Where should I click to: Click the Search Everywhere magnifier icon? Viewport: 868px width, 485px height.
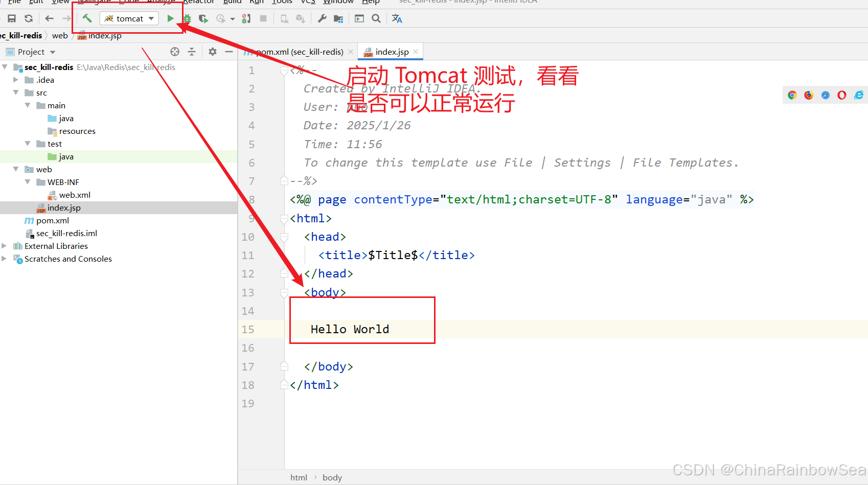376,18
